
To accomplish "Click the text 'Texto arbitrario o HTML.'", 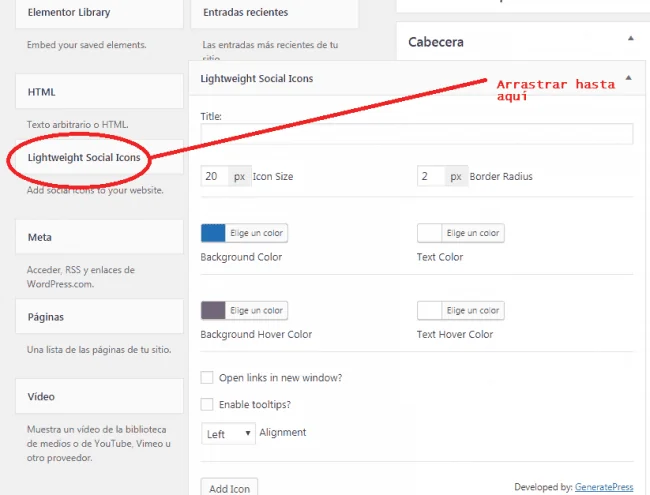I will pyautogui.click(x=78, y=124).
